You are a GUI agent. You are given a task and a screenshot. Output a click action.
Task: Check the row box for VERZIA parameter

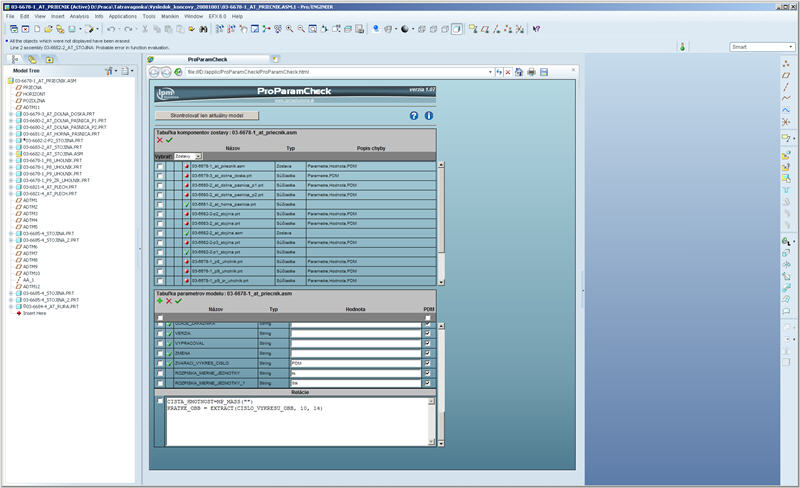coord(160,333)
